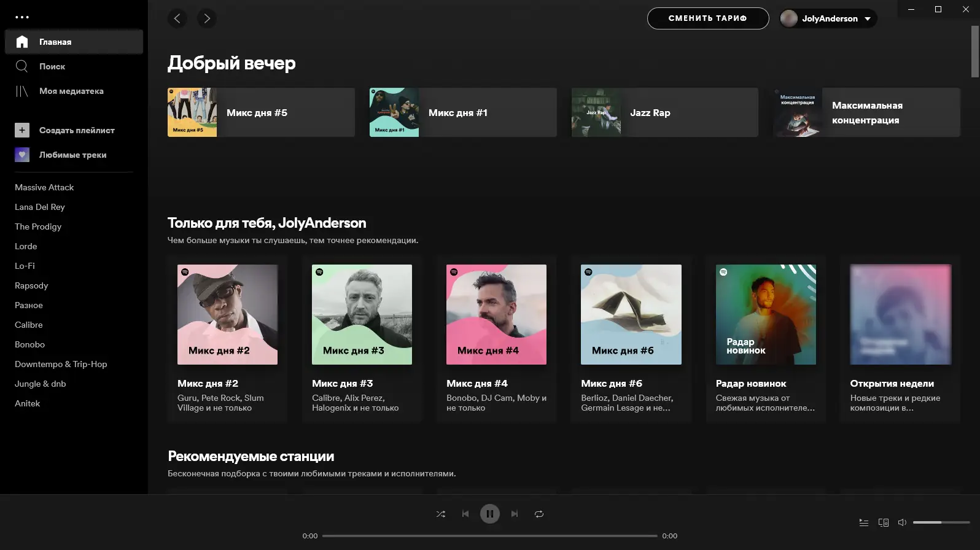
Task: Click the vertical scrollbar thumb
Action: point(975,52)
